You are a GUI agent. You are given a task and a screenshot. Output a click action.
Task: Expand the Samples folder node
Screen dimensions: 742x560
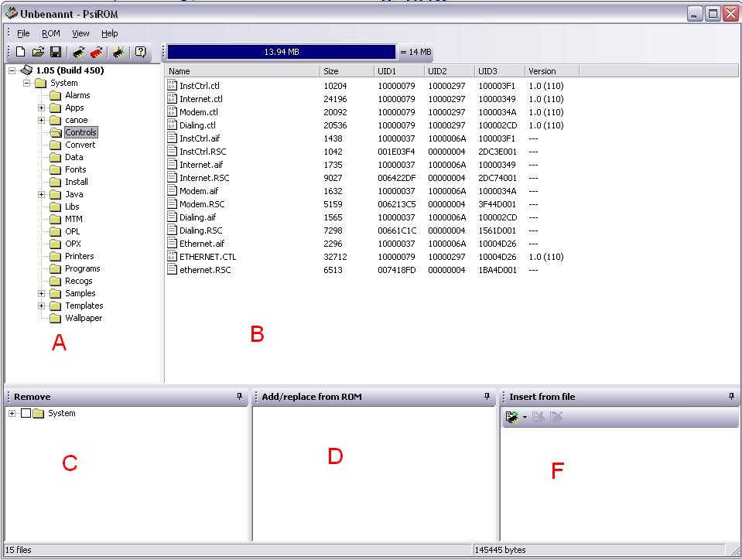click(42, 293)
